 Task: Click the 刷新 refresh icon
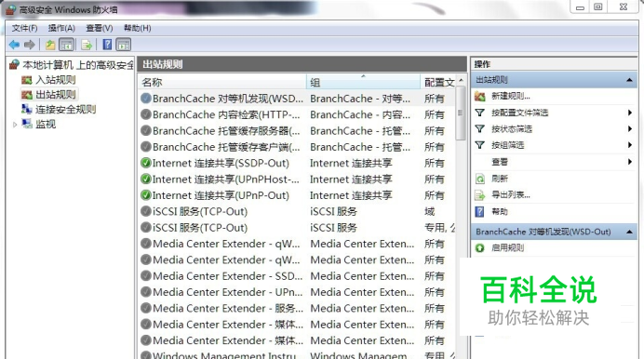tap(479, 179)
